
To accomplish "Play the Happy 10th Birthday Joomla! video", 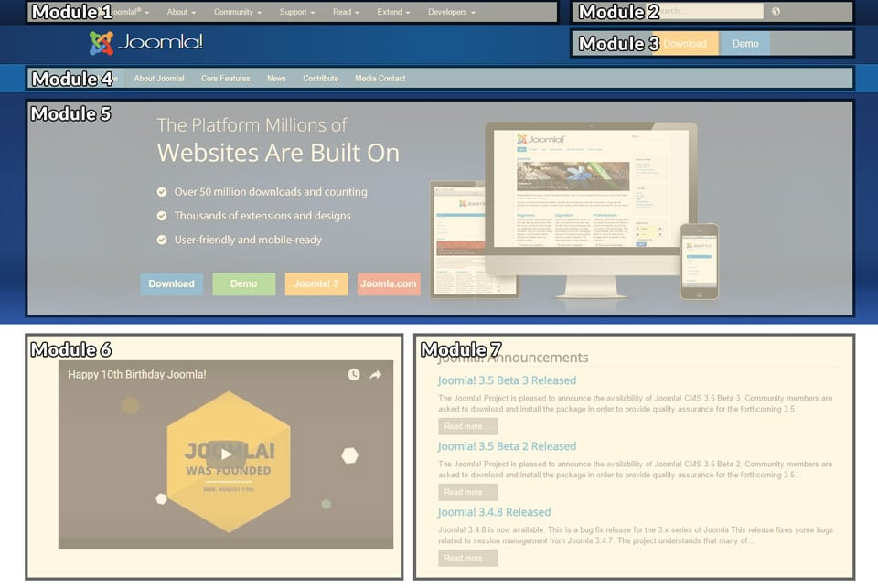I will coord(226,454).
